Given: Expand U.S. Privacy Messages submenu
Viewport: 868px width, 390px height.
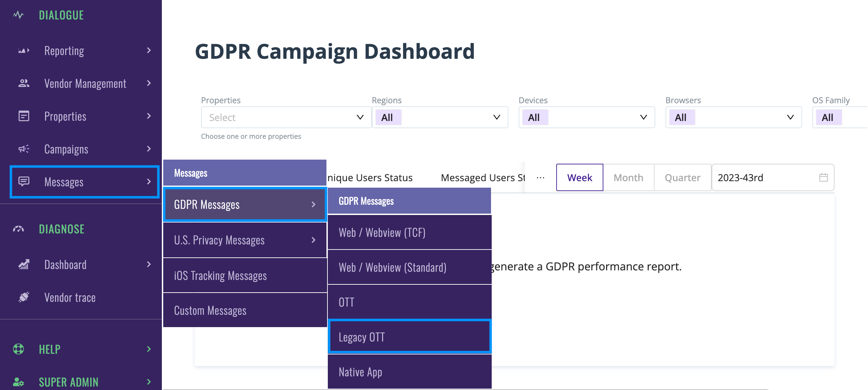Looking at the screenshot, I should 244,240.
